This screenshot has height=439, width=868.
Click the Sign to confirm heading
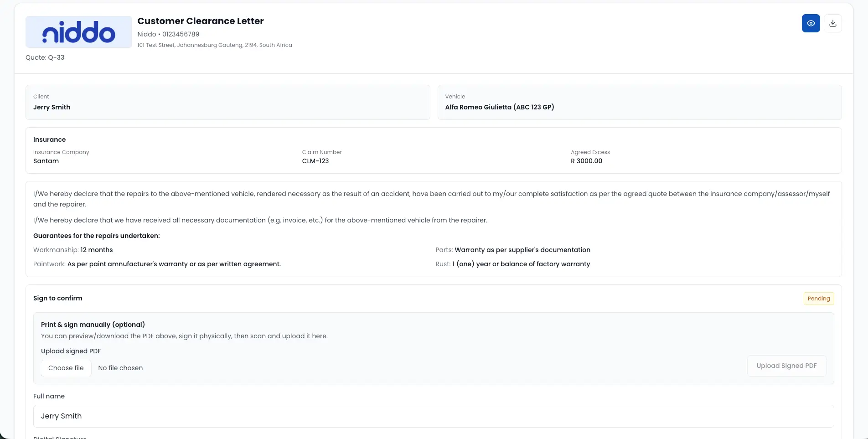click(58, 298)
